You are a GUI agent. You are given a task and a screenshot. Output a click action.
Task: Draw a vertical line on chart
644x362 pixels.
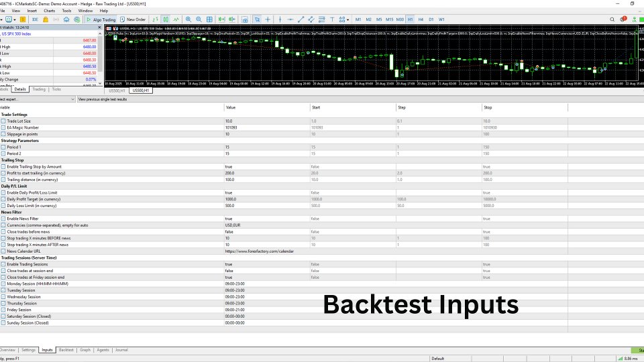(280, 19)
